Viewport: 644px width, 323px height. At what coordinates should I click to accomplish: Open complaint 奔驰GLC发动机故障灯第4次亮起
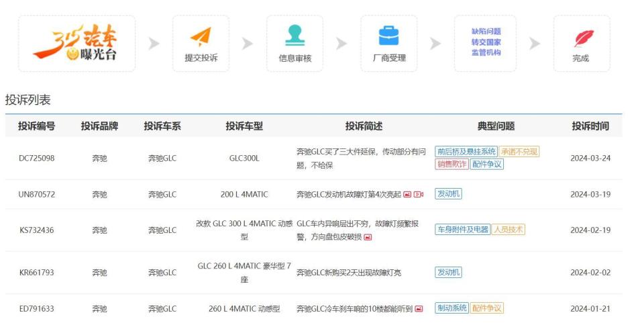click(x=349, y=194)
